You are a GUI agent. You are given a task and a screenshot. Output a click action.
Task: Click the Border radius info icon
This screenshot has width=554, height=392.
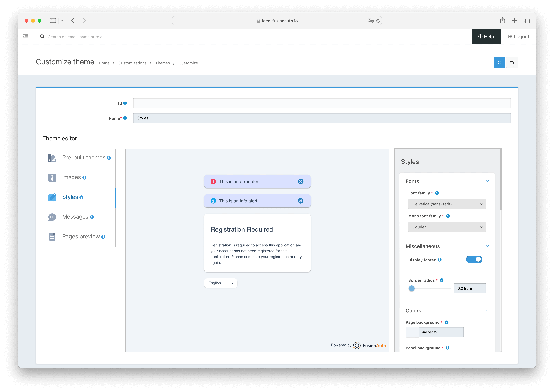(441, 280)
